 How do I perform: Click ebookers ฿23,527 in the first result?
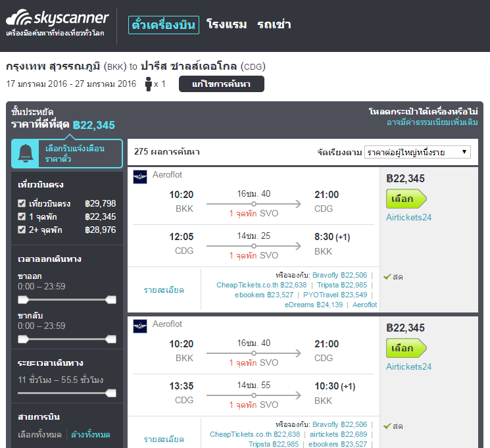264,295
